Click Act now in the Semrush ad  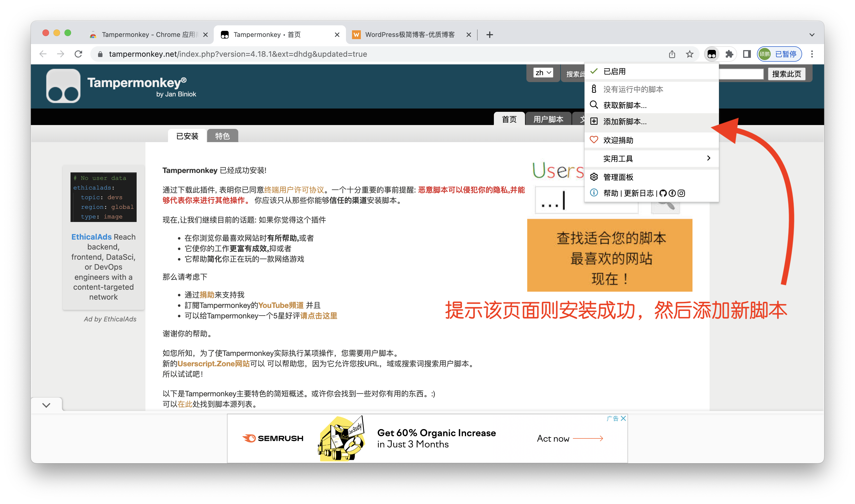coord(570,438)
